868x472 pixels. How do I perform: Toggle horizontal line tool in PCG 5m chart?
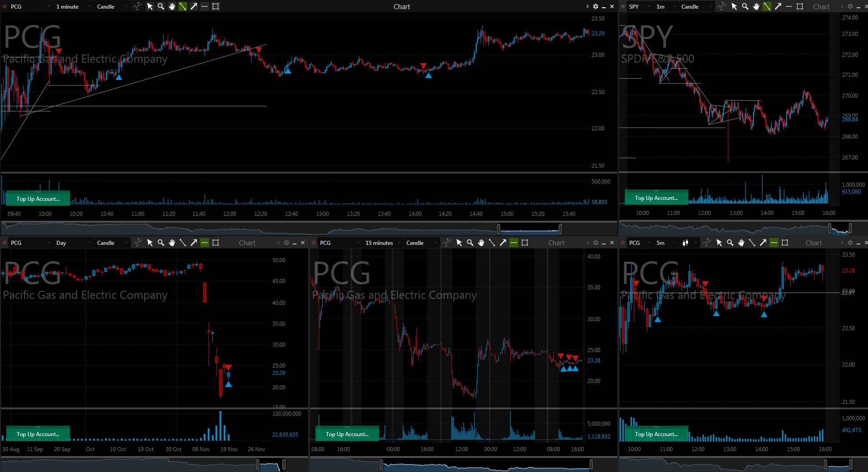click(x=774, y=243)
